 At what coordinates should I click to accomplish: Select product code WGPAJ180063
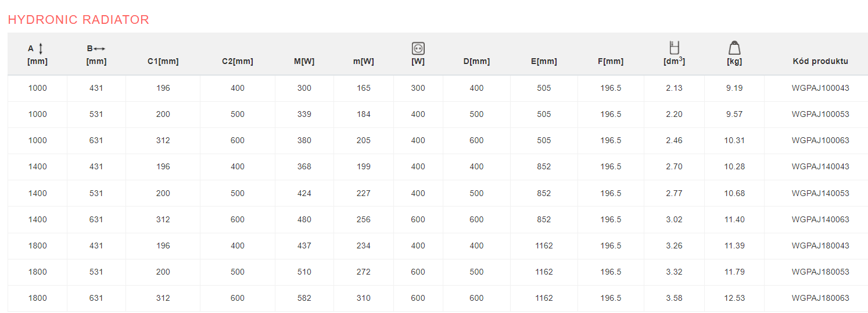pos(820,298)
